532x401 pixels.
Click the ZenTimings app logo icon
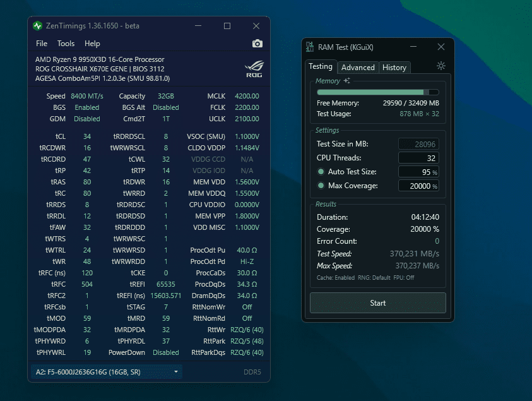coord(37,26)
